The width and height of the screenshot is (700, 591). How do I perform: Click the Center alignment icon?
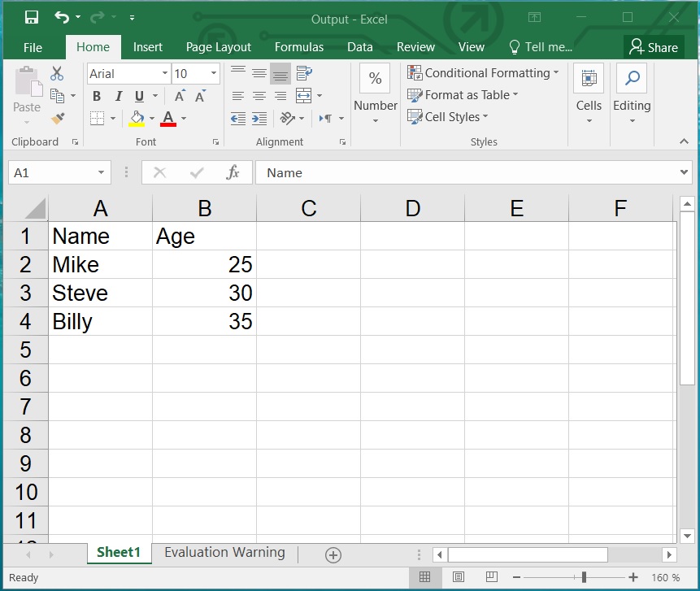tap(258, 95)
